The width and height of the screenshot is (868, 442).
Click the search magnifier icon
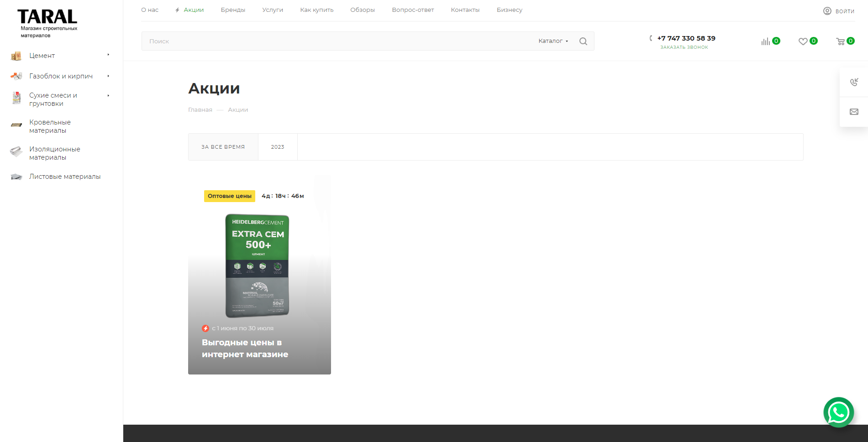pos(583,41)
